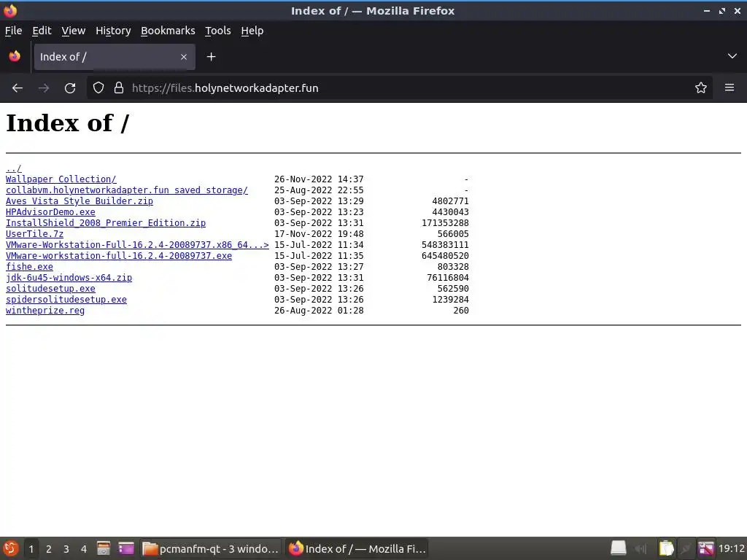Viewport: 747px width, 560px height.
Task: Click the 'Index of /' page heading
Action: (x=67, y=123)
